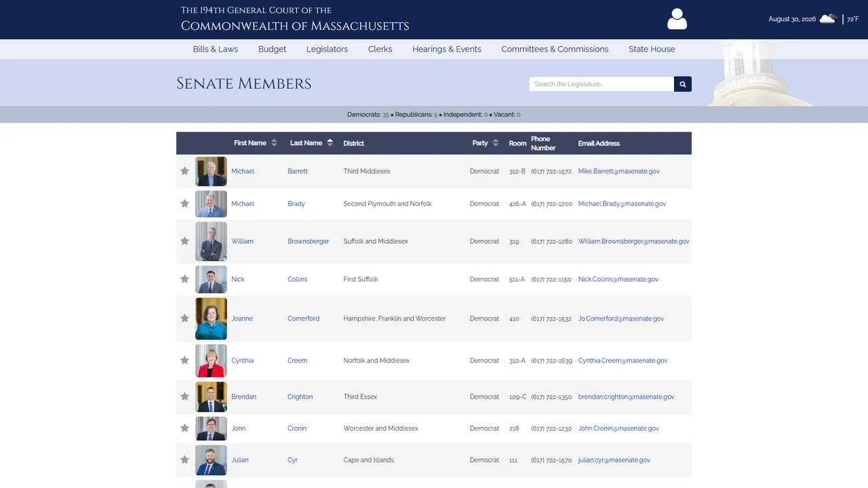Email Jo.Comerford@masenate.gov
This screenshot has width=868, height=488.
click(621, 319)
